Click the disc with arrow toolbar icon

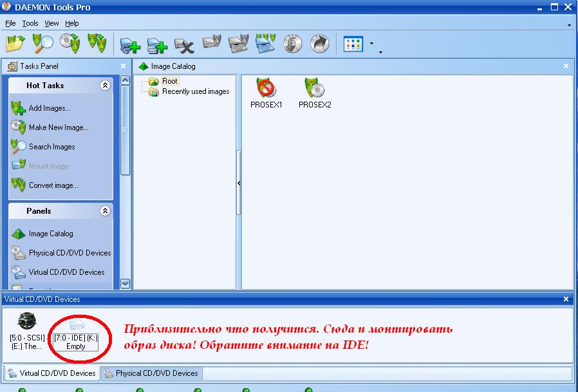[x=320, y=44]
